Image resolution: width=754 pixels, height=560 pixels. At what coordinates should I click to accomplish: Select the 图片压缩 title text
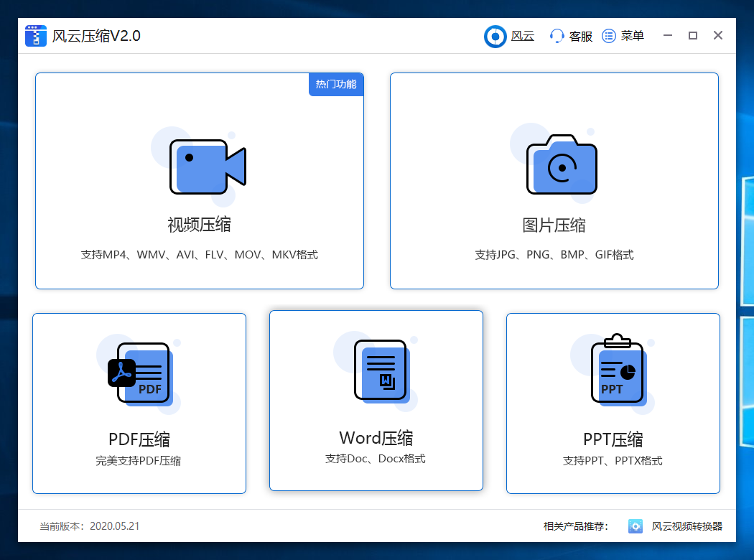point(554,225)
